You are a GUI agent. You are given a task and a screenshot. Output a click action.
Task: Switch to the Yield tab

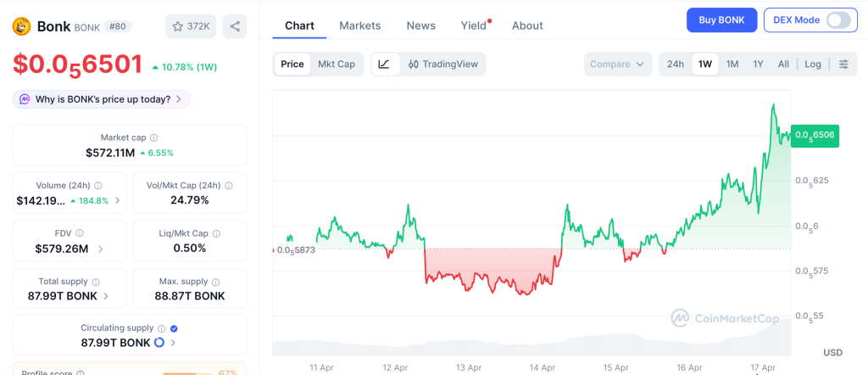473,25
